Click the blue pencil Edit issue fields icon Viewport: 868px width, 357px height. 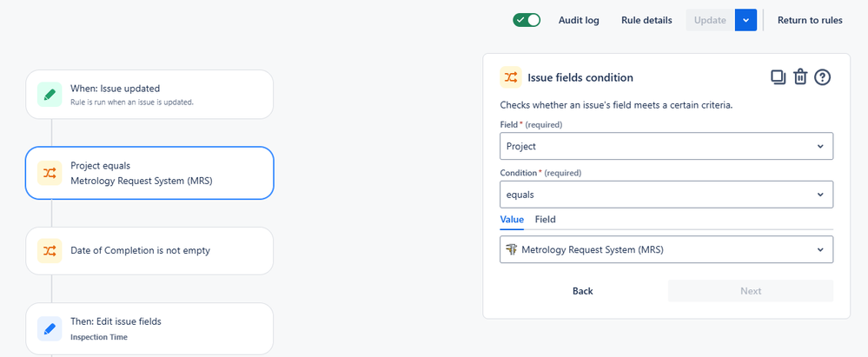click(50, 328)
